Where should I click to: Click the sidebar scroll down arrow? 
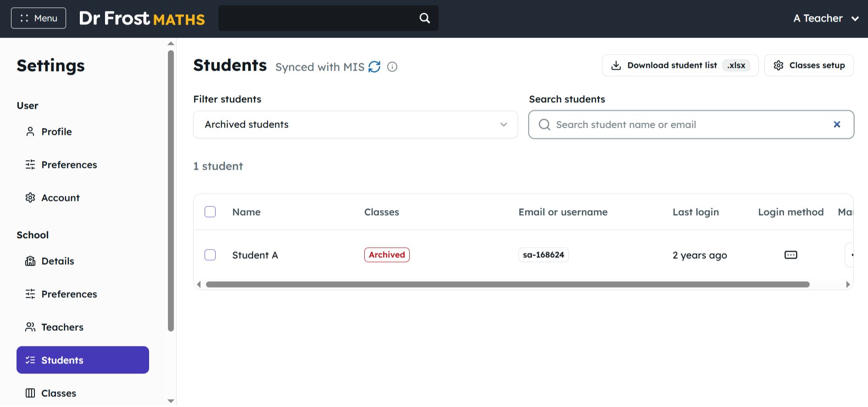pos(171,401)
